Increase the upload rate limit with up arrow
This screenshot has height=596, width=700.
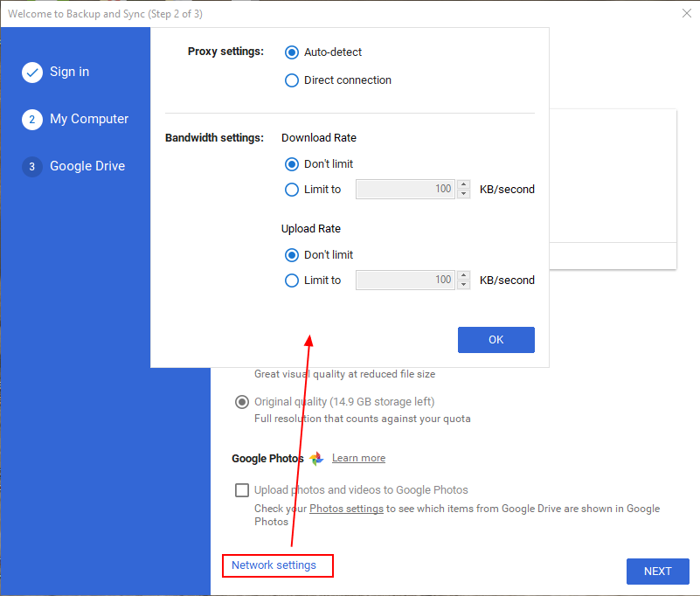click(463, 276)
